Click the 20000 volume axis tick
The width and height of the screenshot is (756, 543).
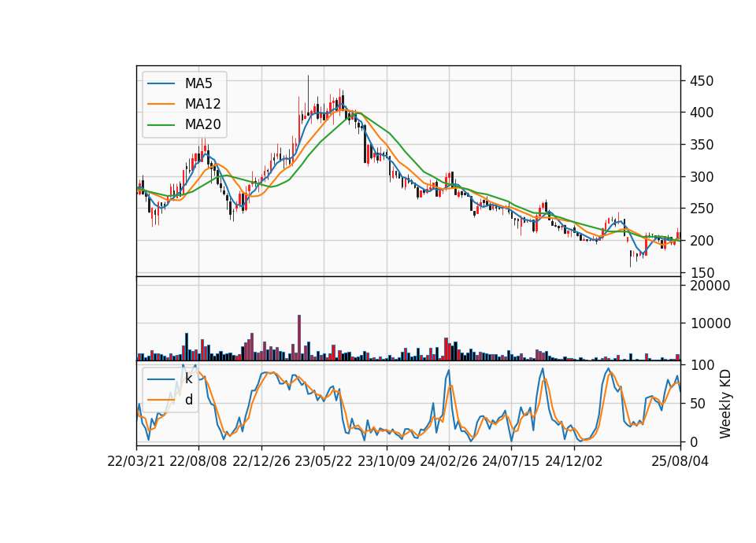(x=710, y=286)
